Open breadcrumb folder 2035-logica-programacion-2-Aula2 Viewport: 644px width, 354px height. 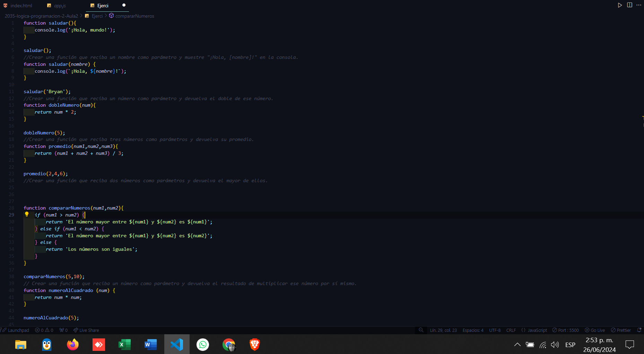click(41, 16)
